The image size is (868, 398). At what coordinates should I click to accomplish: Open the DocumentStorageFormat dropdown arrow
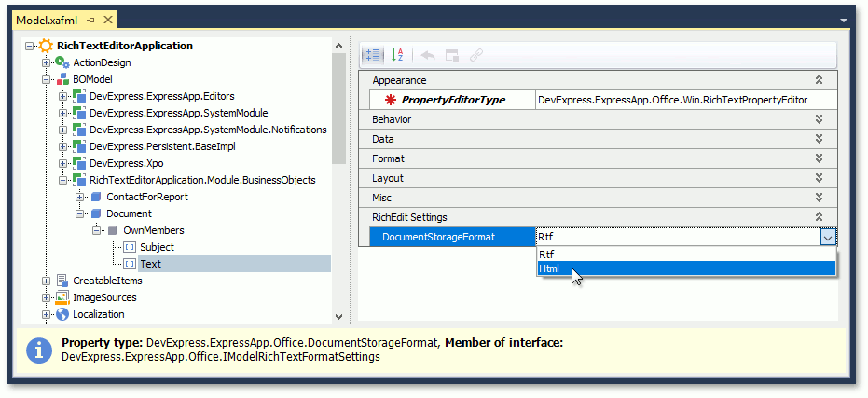[x=828, y=238]
